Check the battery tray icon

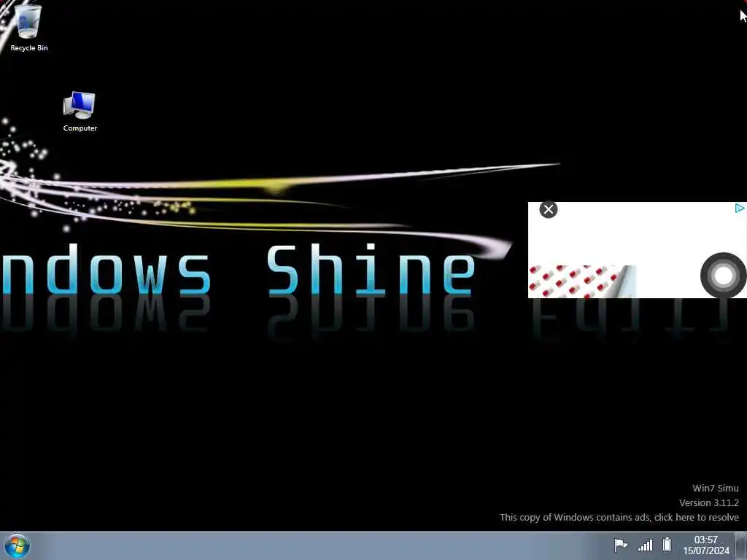667,544
